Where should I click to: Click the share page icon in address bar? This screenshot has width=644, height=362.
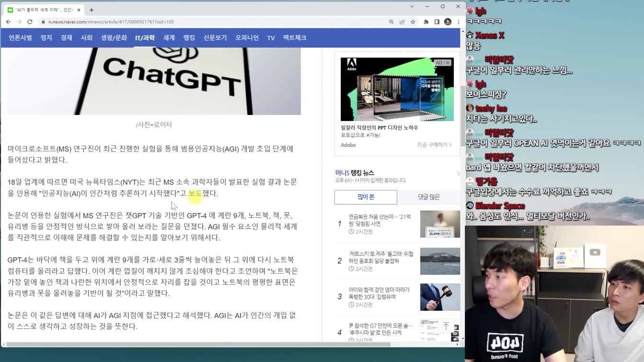(x=402, y=22)
